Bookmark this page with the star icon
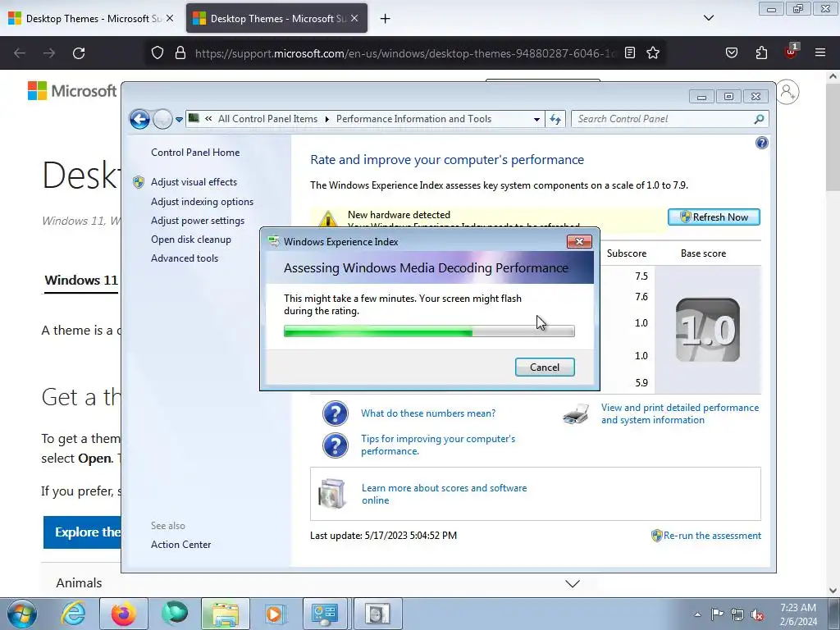 tap(652, 52)
